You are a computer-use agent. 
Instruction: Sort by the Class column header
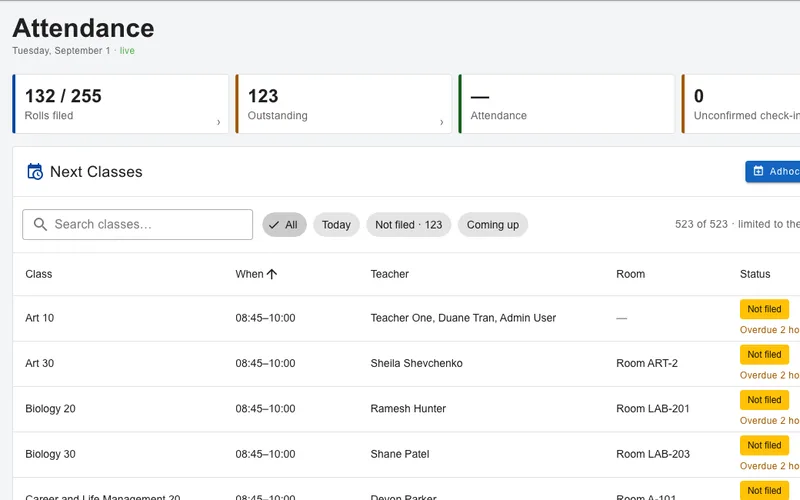click(x=39, y=274)
